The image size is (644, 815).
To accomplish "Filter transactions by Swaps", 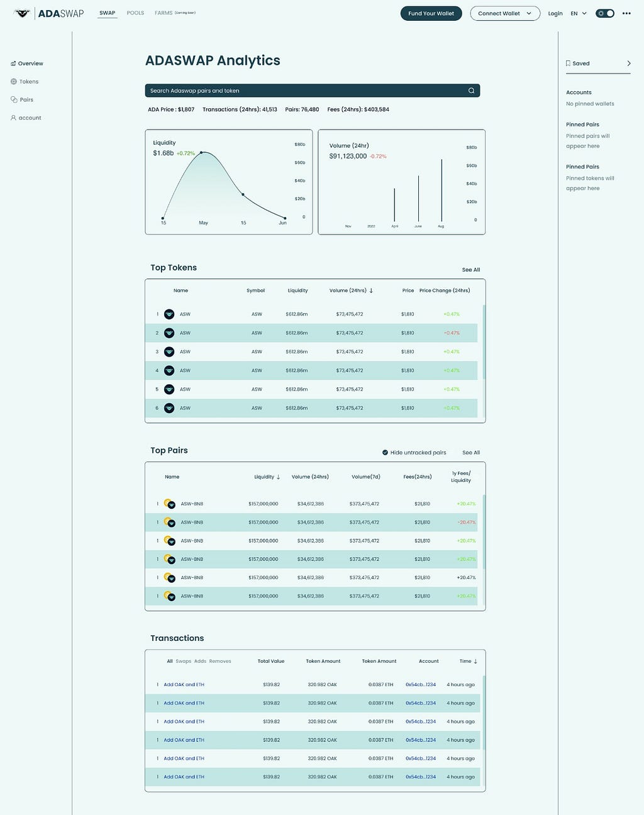I will pos(184,661).
